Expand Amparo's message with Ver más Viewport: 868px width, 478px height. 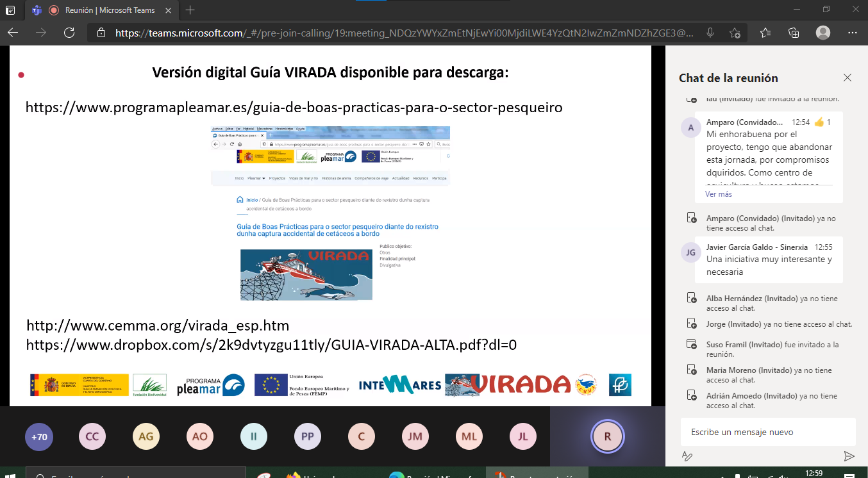point(719,194)
